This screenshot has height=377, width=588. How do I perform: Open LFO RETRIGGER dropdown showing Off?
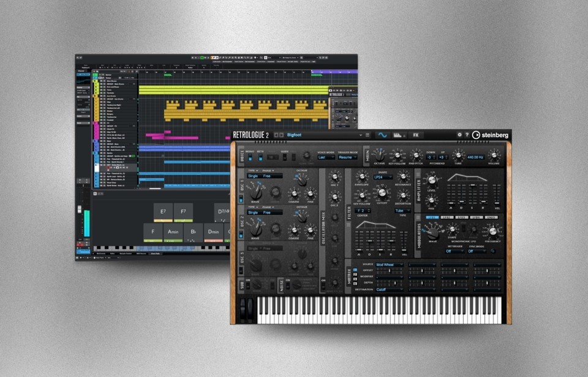[x=454, y=251]
